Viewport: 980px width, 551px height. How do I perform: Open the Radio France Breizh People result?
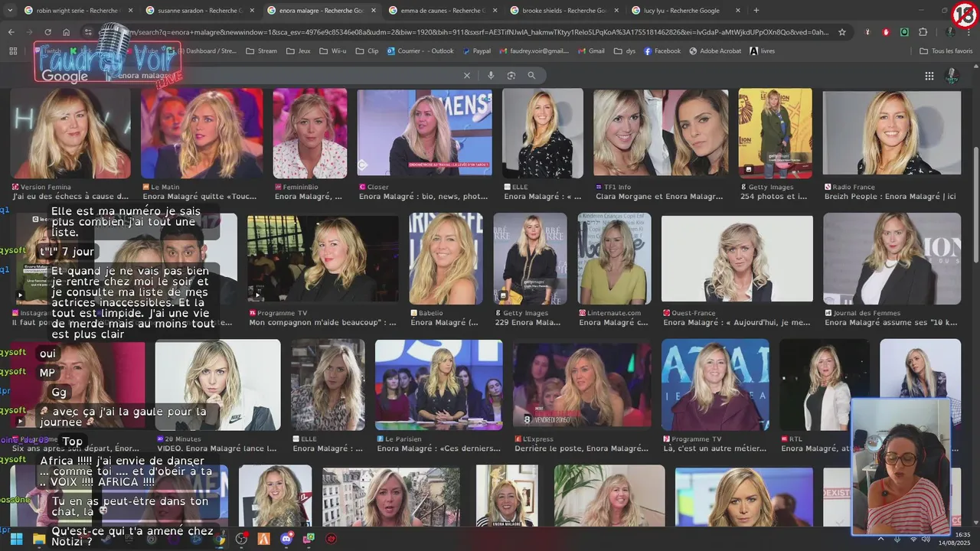(x=892, y=133)
